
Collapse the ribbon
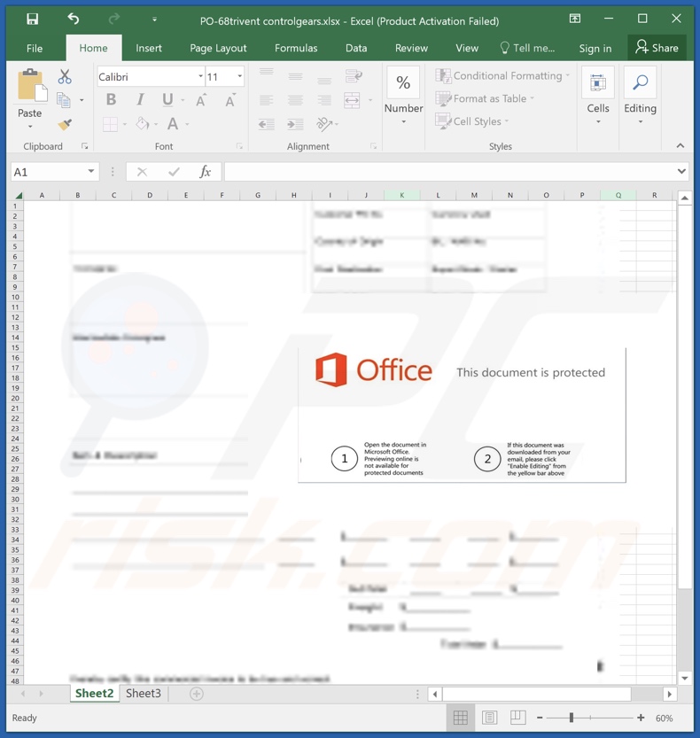pos(681,145)
